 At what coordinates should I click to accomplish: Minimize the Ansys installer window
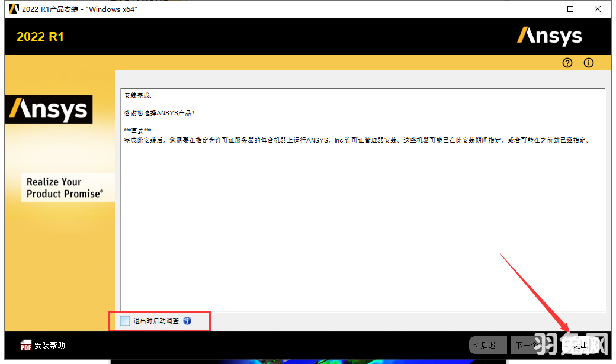[x=543, y=9]
